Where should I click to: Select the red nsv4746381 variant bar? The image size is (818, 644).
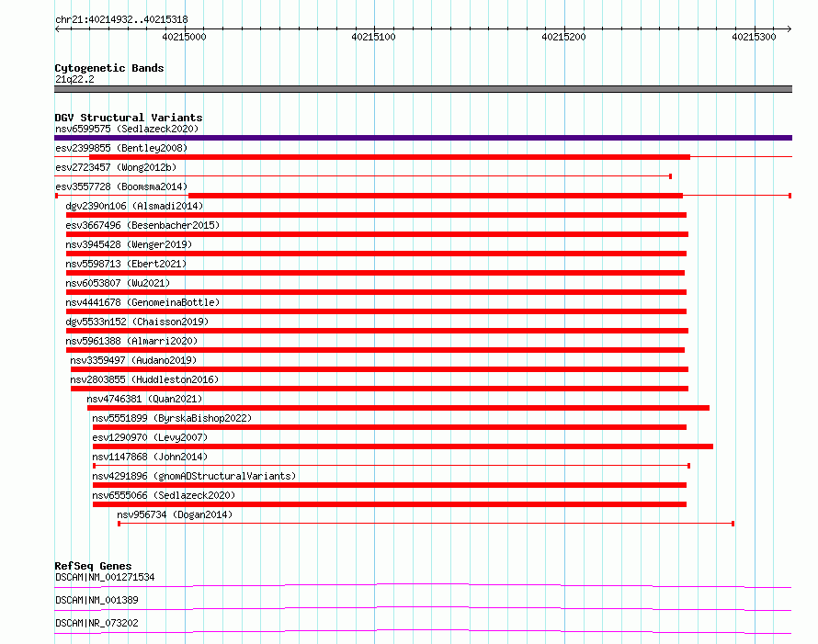398,408
